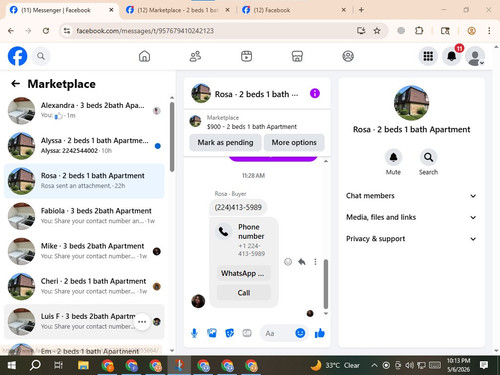
Task: Open a new browser tab
Action: tap(361, 10)
